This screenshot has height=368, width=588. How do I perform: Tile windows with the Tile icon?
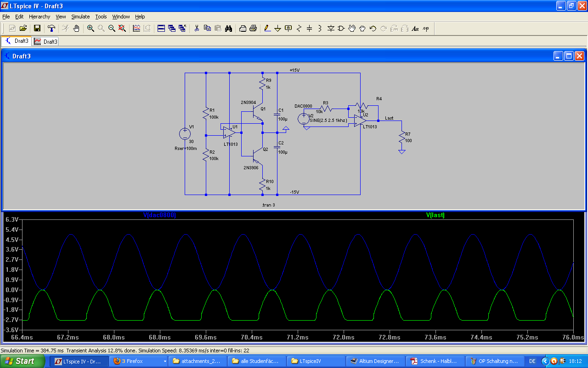pos(161,29)
